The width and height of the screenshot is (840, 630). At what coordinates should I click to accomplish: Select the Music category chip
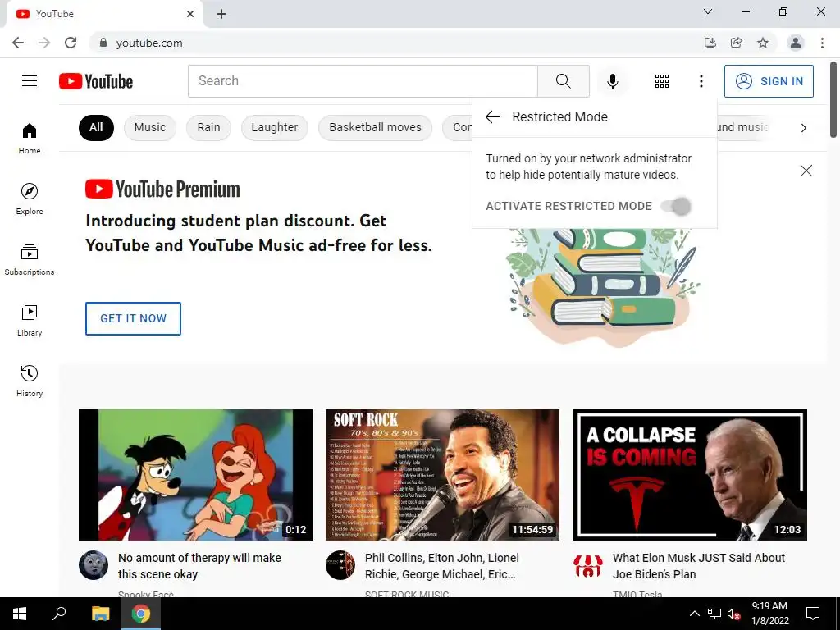[150, 127]
